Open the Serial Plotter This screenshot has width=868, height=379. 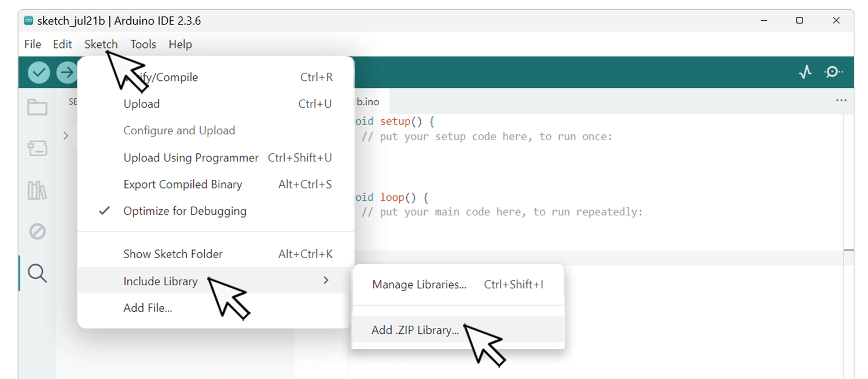tap(805, 72)
